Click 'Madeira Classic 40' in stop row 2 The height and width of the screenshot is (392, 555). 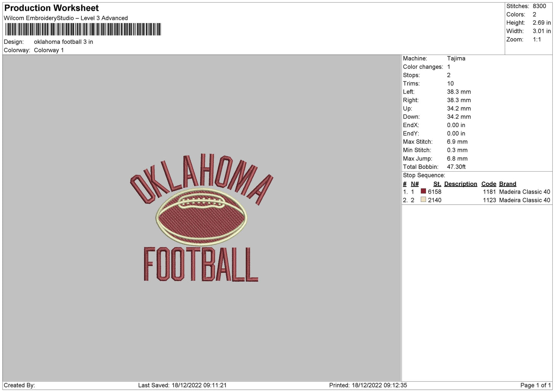coord(525,200)
